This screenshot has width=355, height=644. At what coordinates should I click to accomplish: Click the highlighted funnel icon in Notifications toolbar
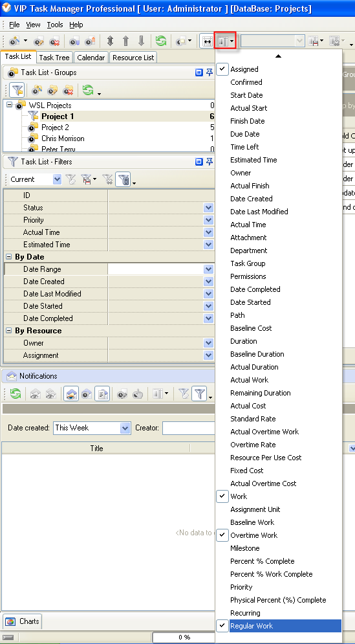(x=199, y=394)
